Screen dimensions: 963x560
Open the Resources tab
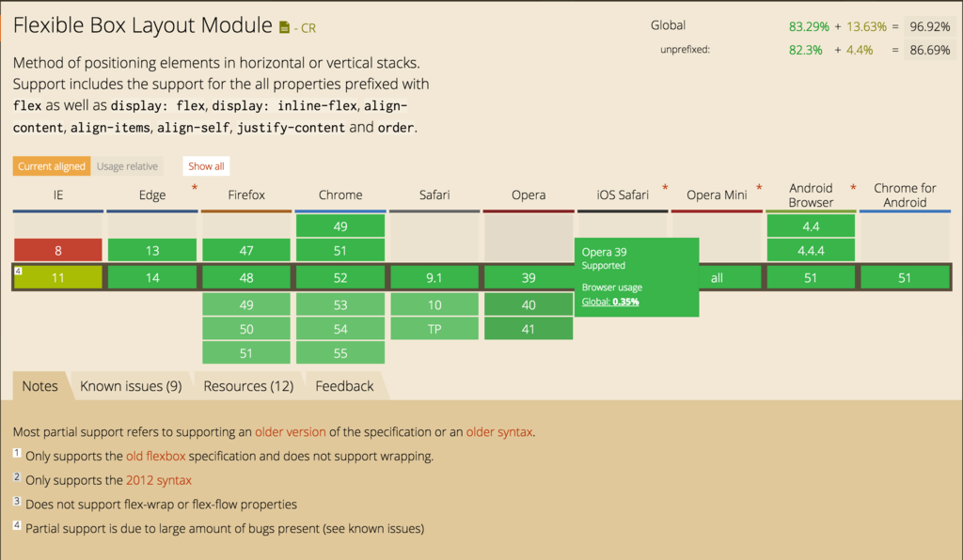pos(247,385)
